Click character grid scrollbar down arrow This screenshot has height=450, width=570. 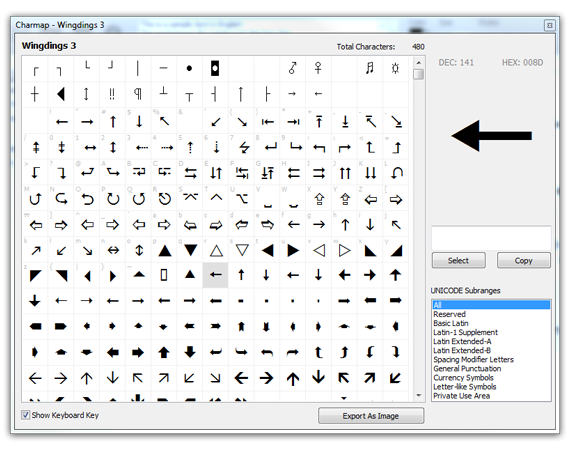[x=418, y=395]
